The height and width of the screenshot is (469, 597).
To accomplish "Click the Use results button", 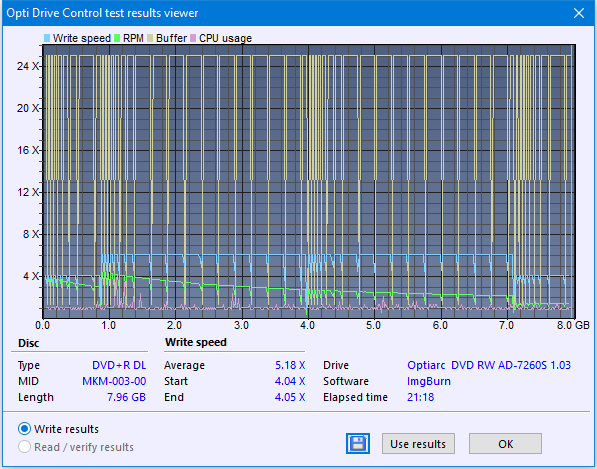I will tap(418, 443).
